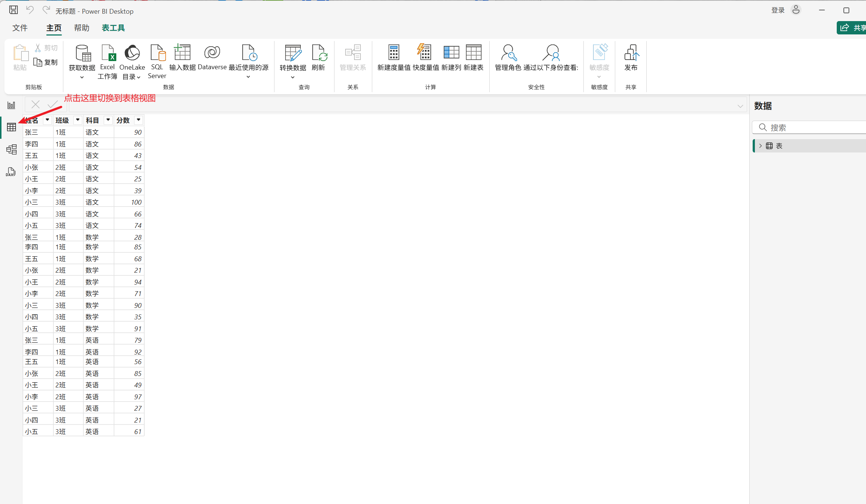Screen dimensions: 866x504
Task: Open model view from left sidebar
Action: [x=11, y=149]
